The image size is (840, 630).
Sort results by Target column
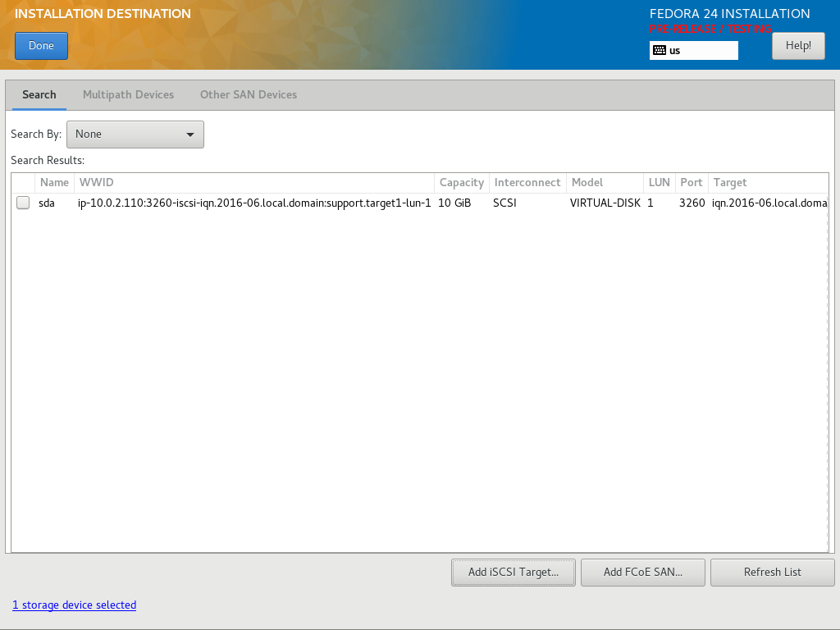pyautogui.click(x=768, y=183)
